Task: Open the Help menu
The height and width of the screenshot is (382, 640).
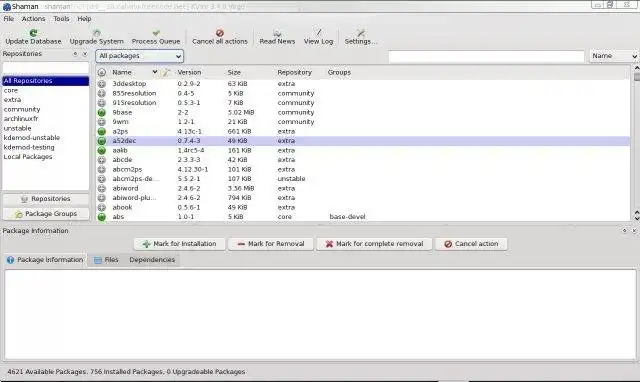Action: [84, 19]
